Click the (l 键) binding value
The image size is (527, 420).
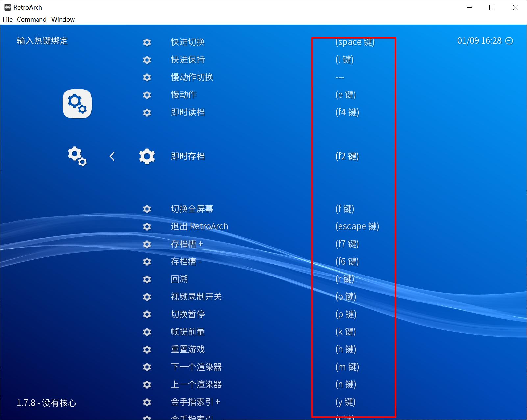click(344, 60)
